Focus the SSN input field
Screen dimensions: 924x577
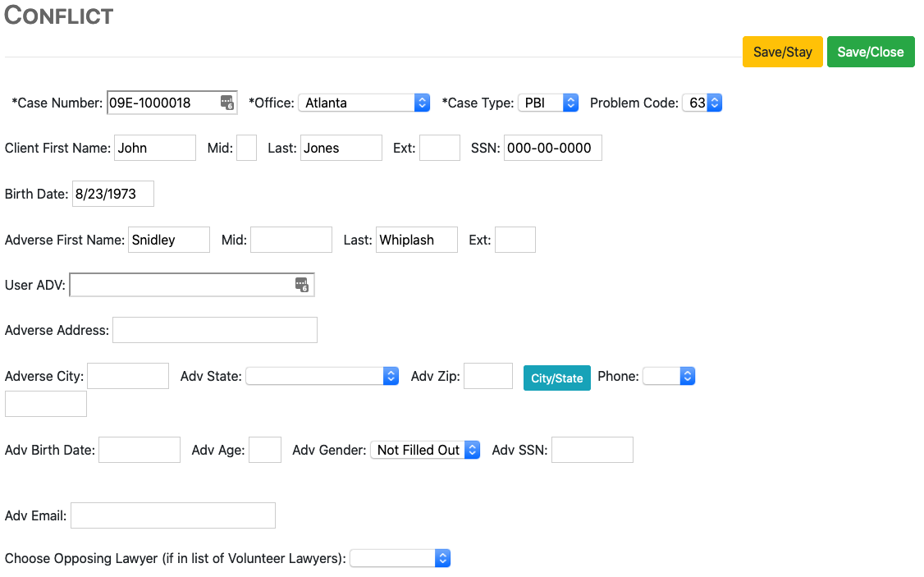click(552, 148)
